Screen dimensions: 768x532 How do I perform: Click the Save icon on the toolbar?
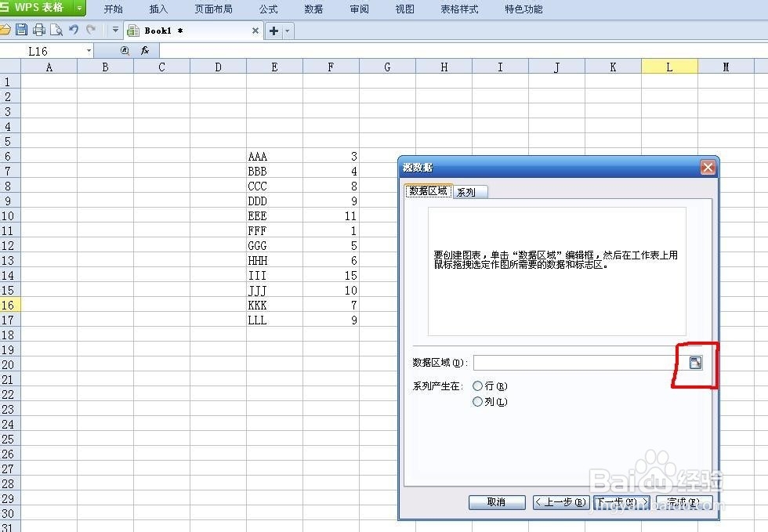(22, 28)
